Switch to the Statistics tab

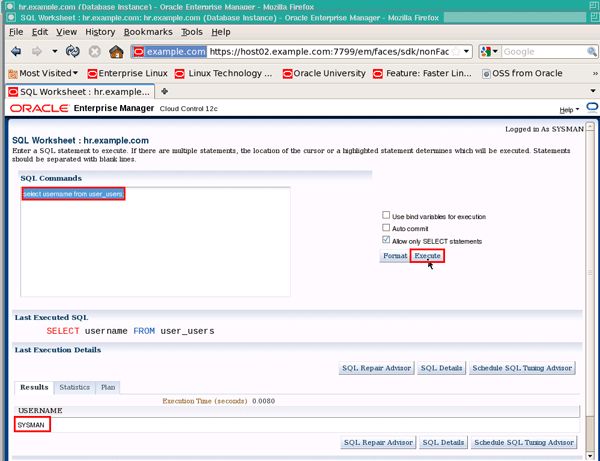(75, 387)
